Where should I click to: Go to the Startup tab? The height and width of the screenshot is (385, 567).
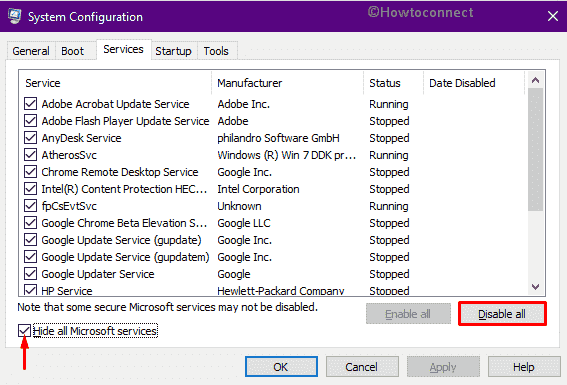click(x=173, y=51)
